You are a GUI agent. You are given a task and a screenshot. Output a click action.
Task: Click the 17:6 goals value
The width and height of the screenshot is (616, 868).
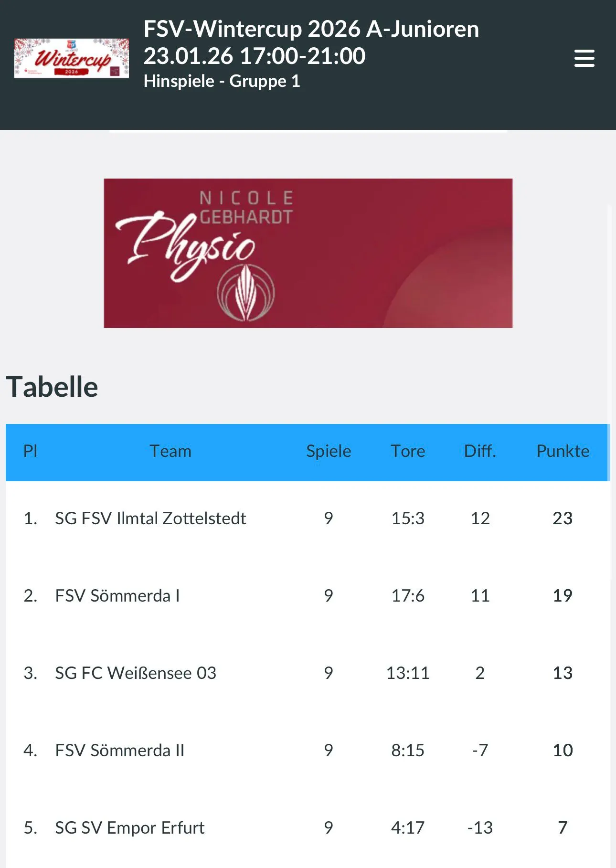pos(408,596)
